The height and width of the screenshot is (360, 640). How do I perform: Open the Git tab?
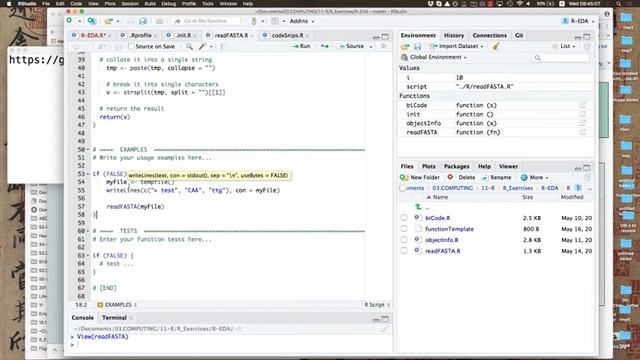point(519,36)
